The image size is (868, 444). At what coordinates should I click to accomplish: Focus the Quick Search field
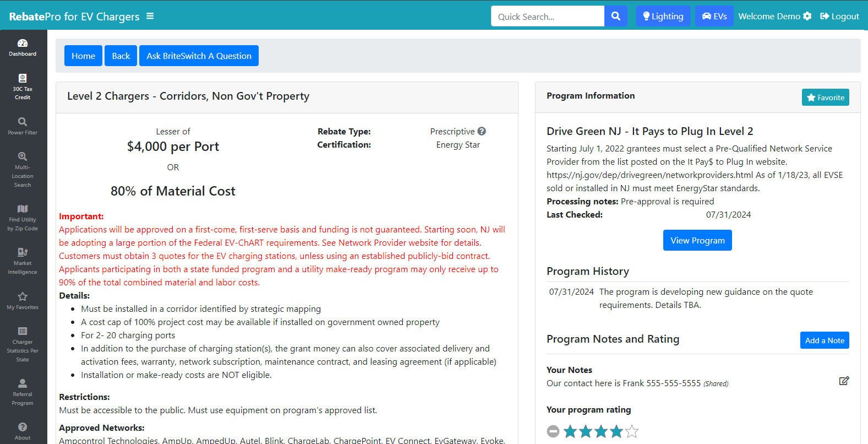click(x=548, y=16)
